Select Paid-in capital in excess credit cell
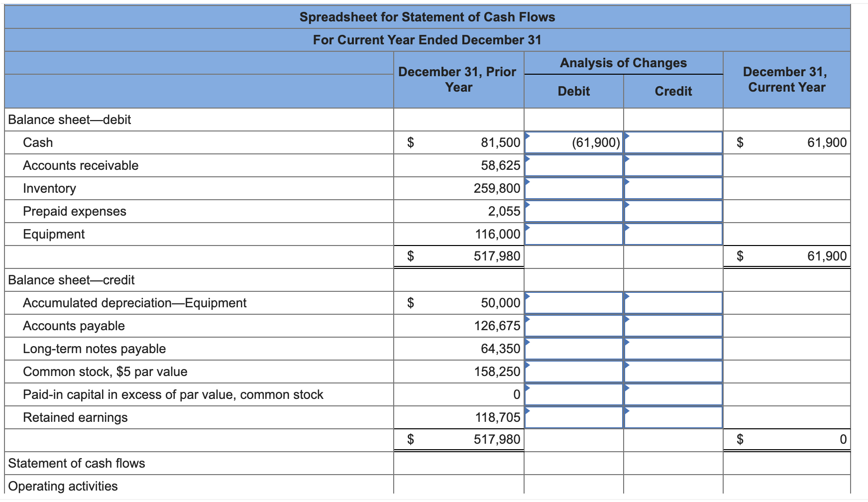This screenshot has width=868, height=502. pyautogui.click(x=673, y=394)
